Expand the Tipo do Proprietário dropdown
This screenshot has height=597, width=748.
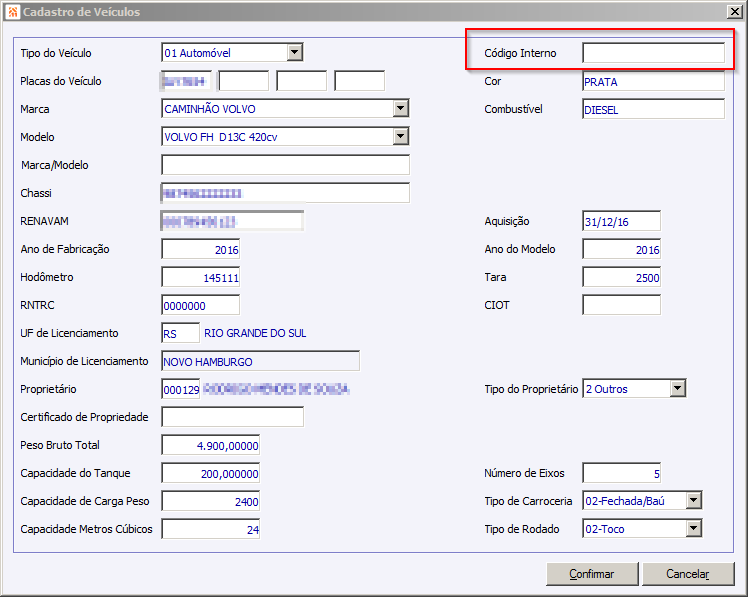pyautogui.click(x=677, y=389)
